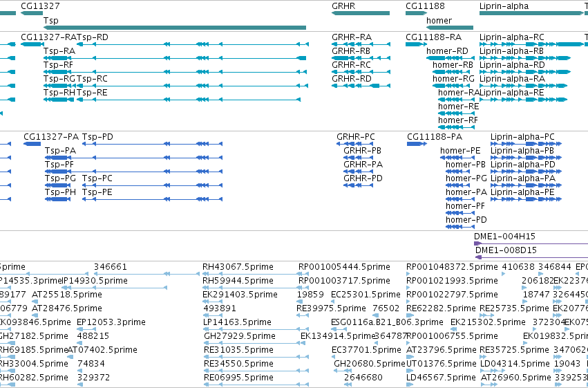
Task: Click transcript Tsp-RD label
Action: coord(93,37)
